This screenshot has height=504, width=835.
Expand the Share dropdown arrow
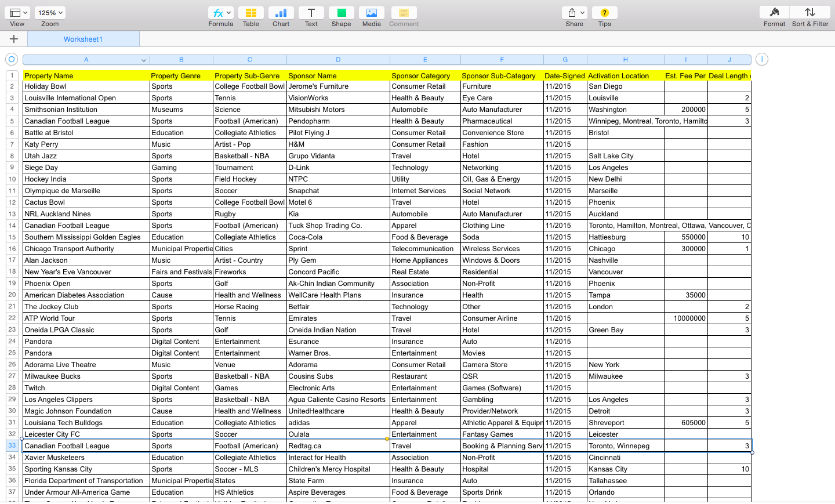point(583,13)
